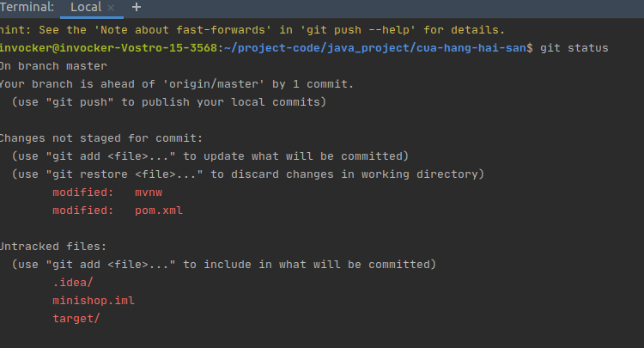This screenshot has height=348, width=644.
Task: Click the modified mvnw file name
Action: click(149, 192)
